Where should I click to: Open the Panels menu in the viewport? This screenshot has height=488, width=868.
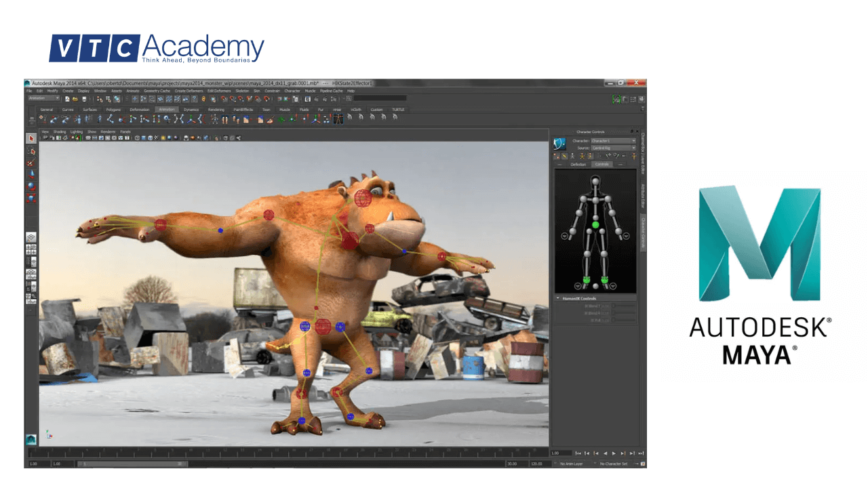[x=125, y=131]
